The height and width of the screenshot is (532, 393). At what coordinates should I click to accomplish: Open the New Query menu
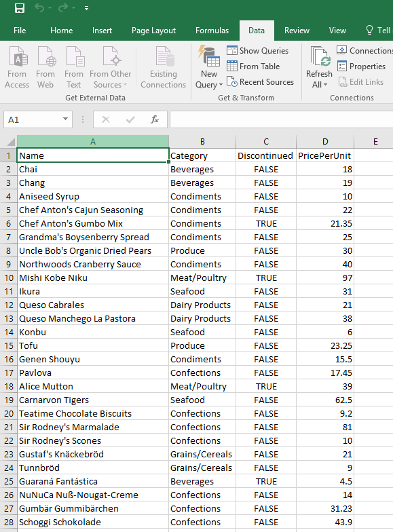(209, 67)
